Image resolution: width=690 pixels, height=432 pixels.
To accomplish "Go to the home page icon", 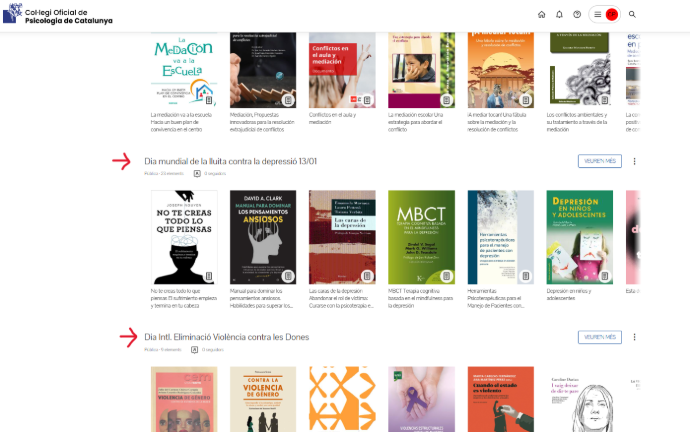I will pyautogui.click(x=541, y=15).
